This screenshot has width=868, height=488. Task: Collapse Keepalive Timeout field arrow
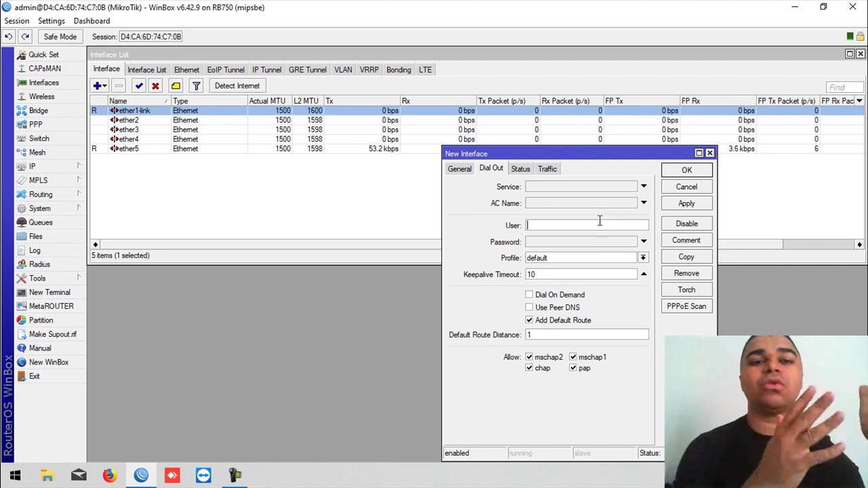[x=644, y=274]
